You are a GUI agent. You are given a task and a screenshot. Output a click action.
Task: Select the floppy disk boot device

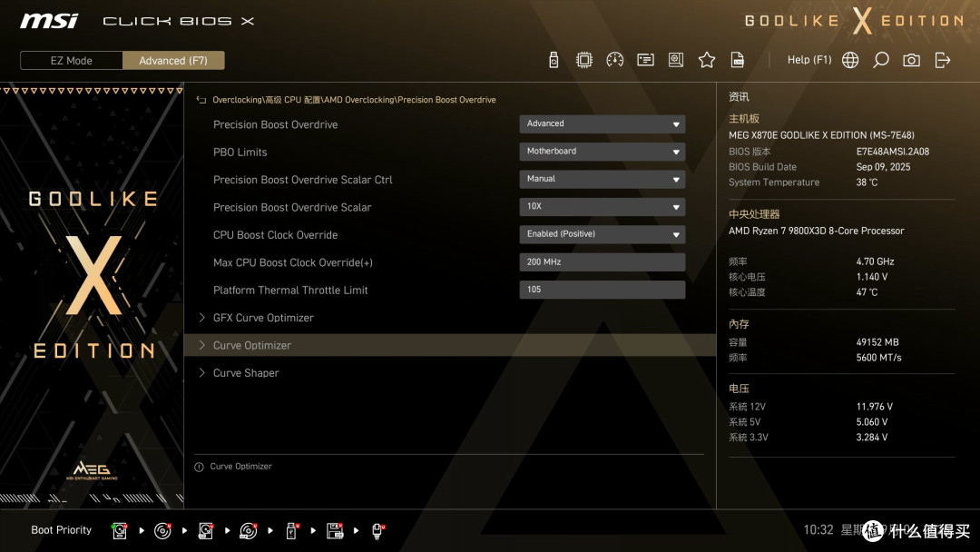(x=335, y=531)
